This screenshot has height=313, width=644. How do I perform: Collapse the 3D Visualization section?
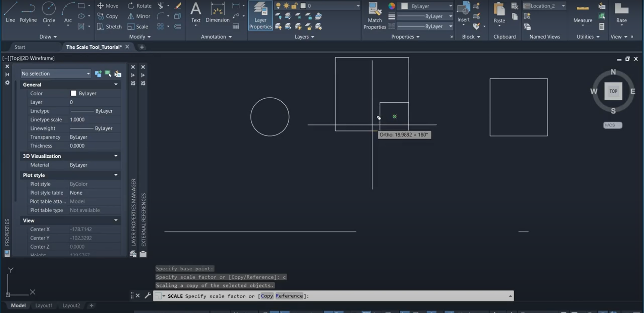pos(116,156)
